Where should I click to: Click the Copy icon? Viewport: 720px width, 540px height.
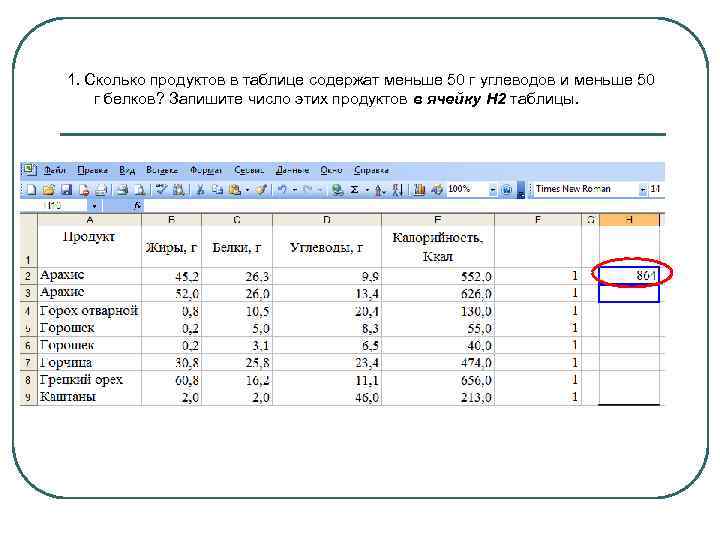[217, 190]
